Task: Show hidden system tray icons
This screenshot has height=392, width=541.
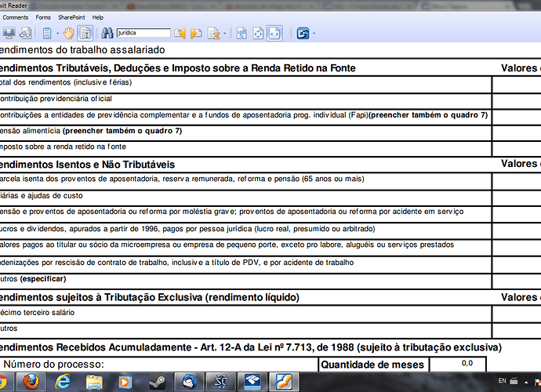Action: [x=526, y=382]
